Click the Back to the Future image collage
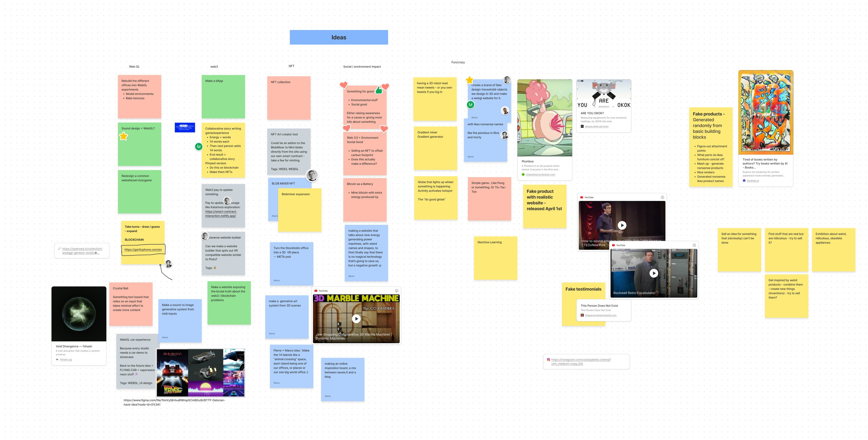Image resolution: width=868 pixels, height=440 pixels. 201,373
